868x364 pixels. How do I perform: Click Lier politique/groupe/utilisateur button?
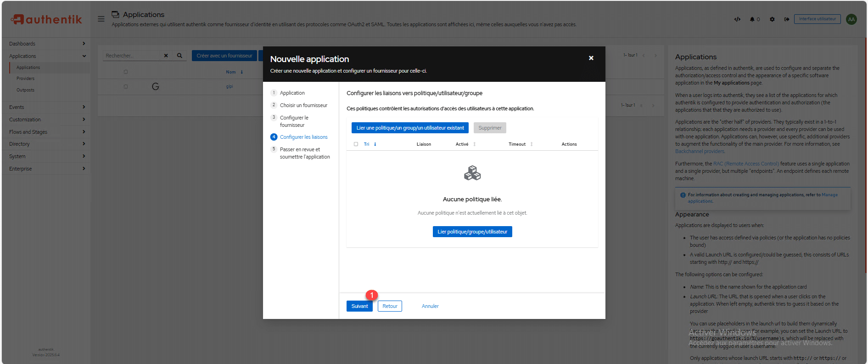point(472,232)
